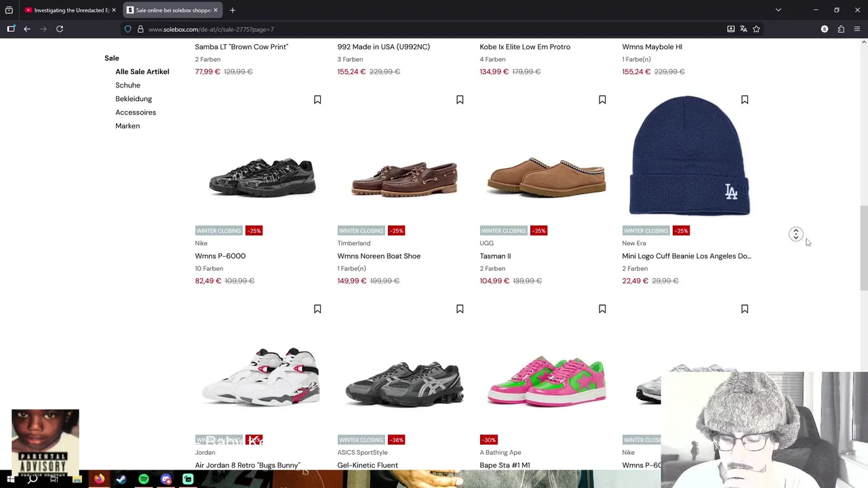The width and height of the screenshot is (868, 488).
Task: Expand the list all tabs dropdown
Action: [778, 10]
